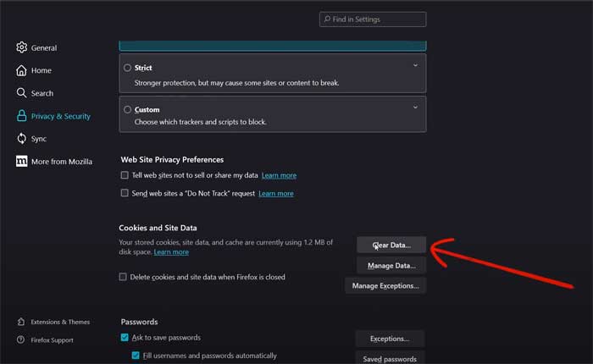
Task: Click the General gear icon in sidebar
Action: coord(21,47)
